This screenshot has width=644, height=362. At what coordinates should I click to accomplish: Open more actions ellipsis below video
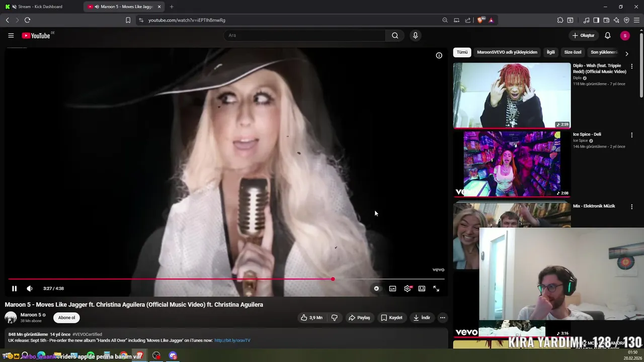click(442, 318)
